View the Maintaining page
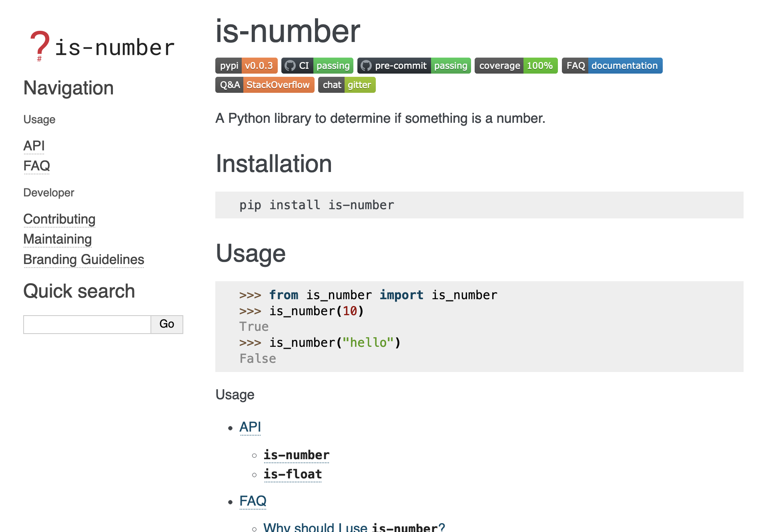Image resolution: width=778 pixels, height=532 pixels. tap(58, 239)
